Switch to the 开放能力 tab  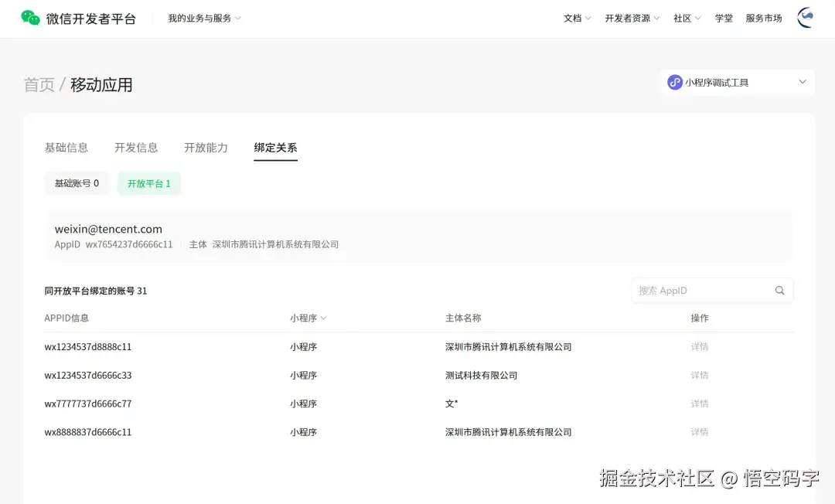pyautogui.click(x=206, y=148)
